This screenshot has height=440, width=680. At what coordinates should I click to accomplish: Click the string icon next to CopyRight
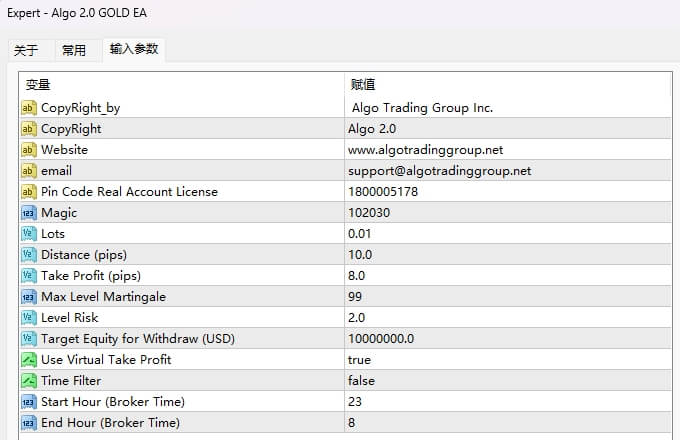(x=29, y=129)
